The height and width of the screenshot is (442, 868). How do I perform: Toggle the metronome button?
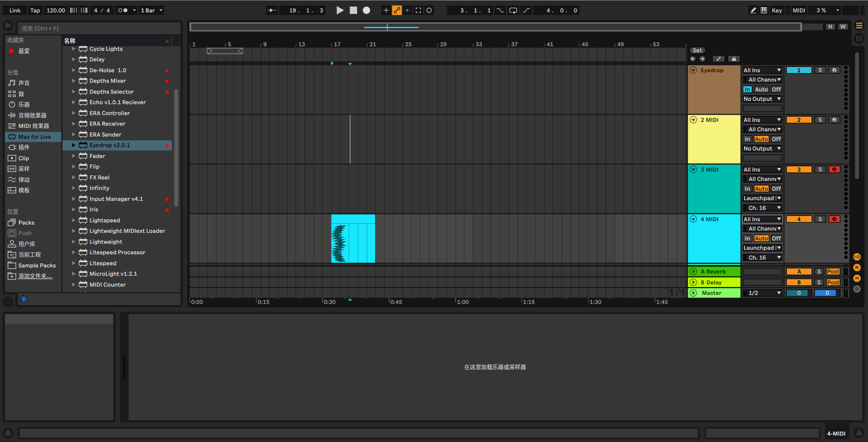123,10
